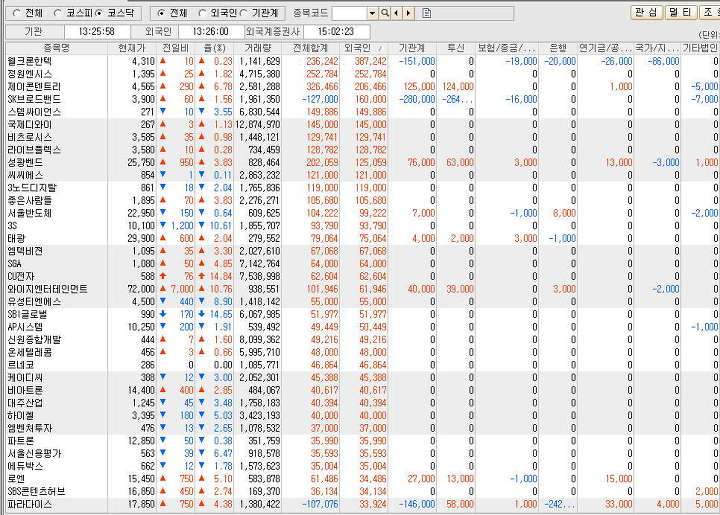
Task: Click the 기관 time value 13:25:58
Action: click(97, 32)
